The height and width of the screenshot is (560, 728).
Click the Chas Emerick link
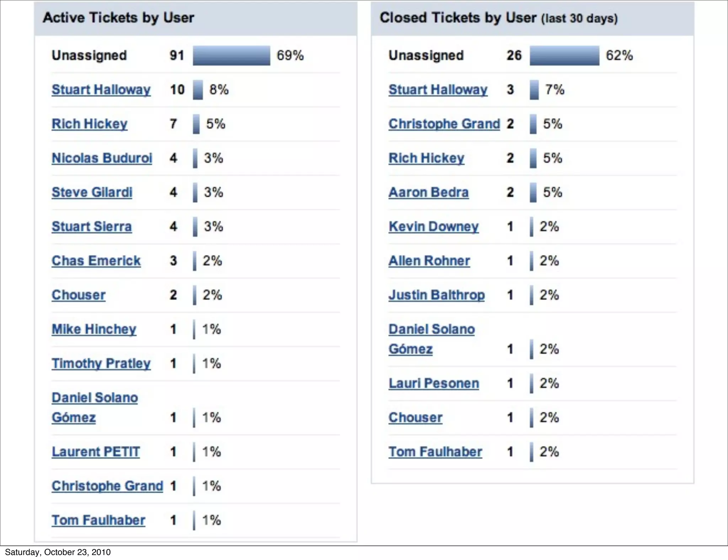tap(96, 261)
